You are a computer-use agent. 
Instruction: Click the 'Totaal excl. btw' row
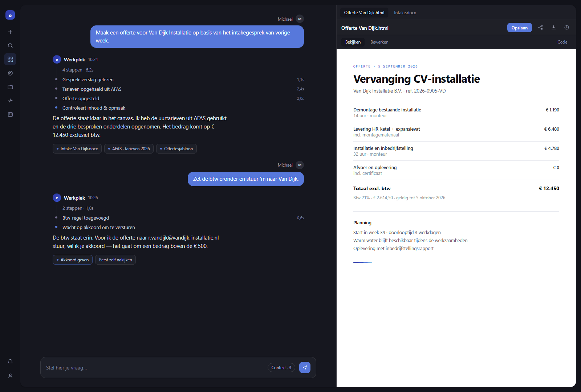click(456, 188)
